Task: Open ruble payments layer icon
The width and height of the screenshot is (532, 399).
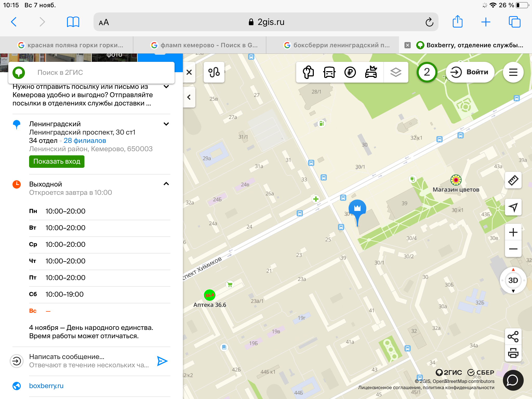Action: pos(350,72)
